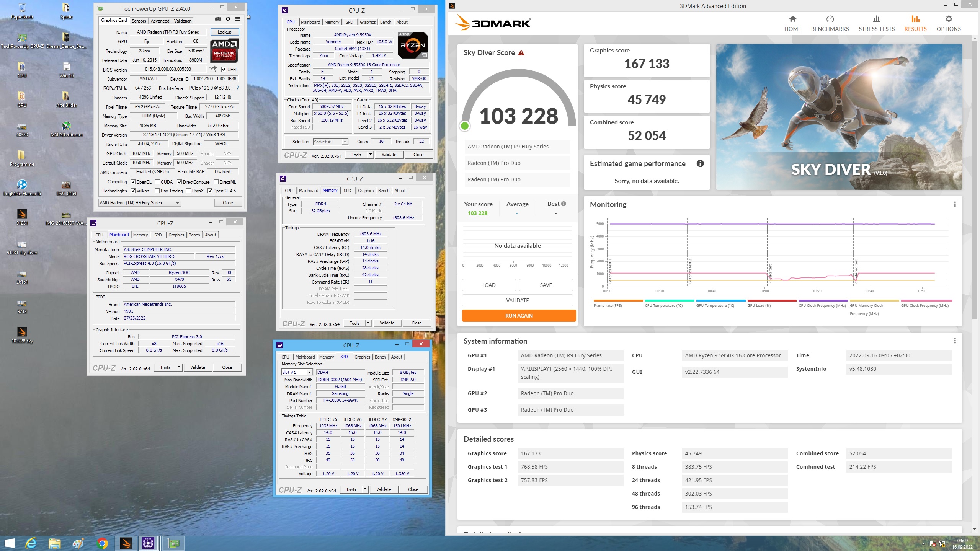The height and width of the screenshot is (551, 980).
Task: Toggle Vulkan checkbox in GPU-Z
Action: [133, 191]
